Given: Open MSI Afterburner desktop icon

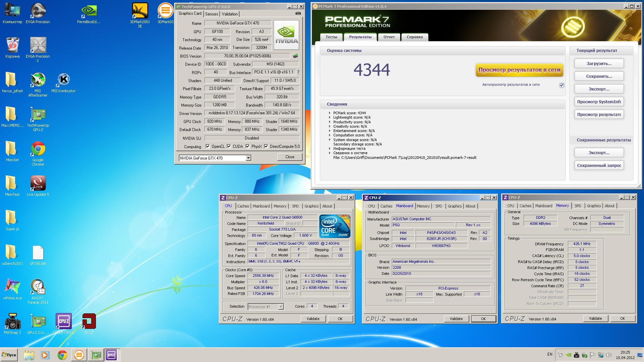Looking at the screenshot, I should tap(38, 85).
